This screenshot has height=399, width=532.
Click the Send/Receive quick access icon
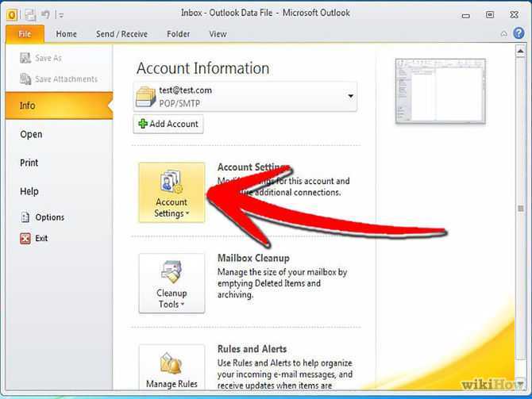[30, 15]
